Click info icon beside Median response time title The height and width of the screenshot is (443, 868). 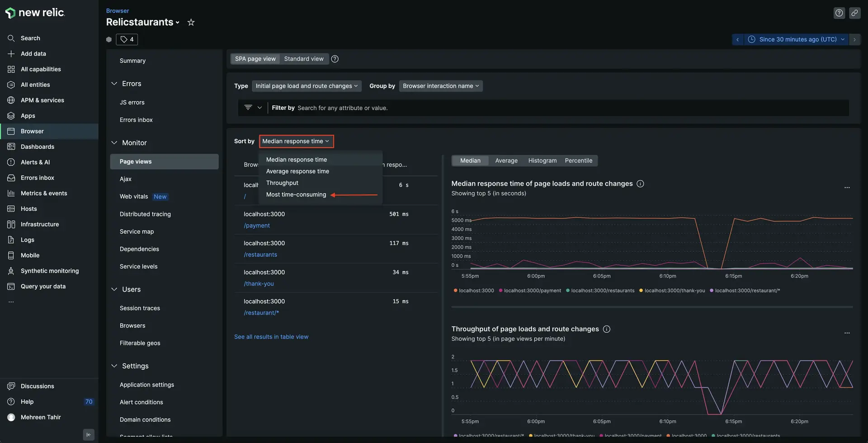[640, 184]
